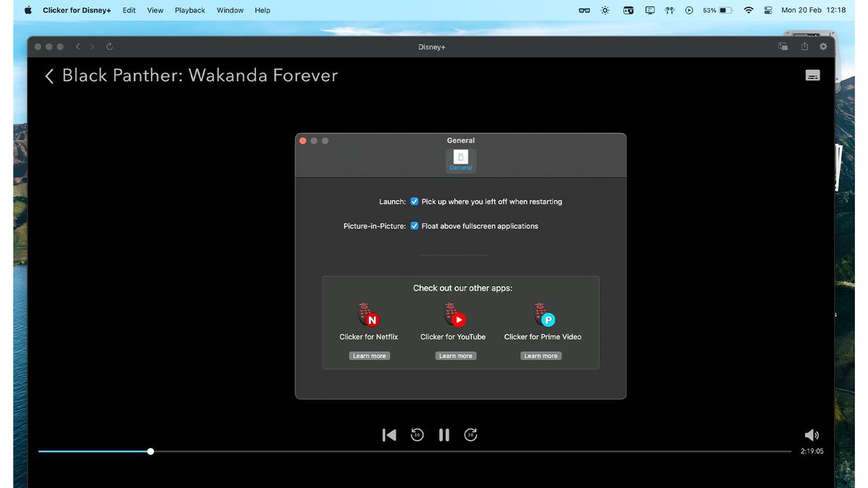Screen dimensions: 868x488
Task: Open settings via the gear icon
Action: pyautogui.click(x=823, y=46)
